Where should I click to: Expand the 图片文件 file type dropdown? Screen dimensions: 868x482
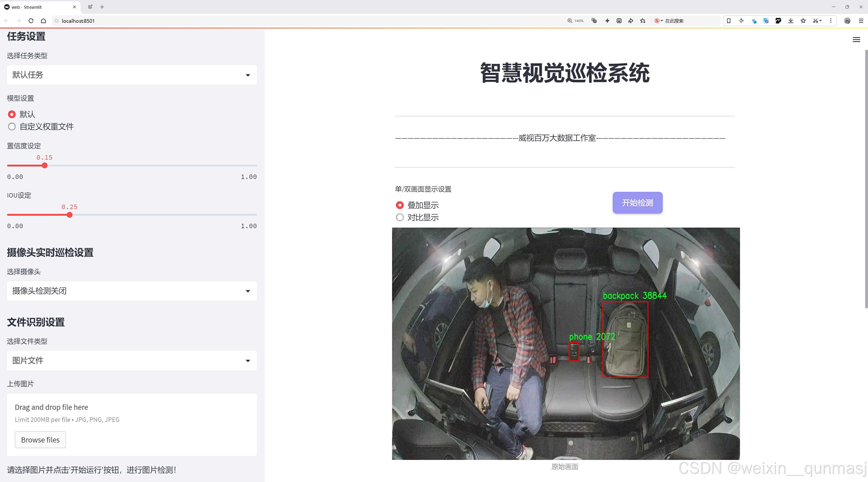click(132, 361)
